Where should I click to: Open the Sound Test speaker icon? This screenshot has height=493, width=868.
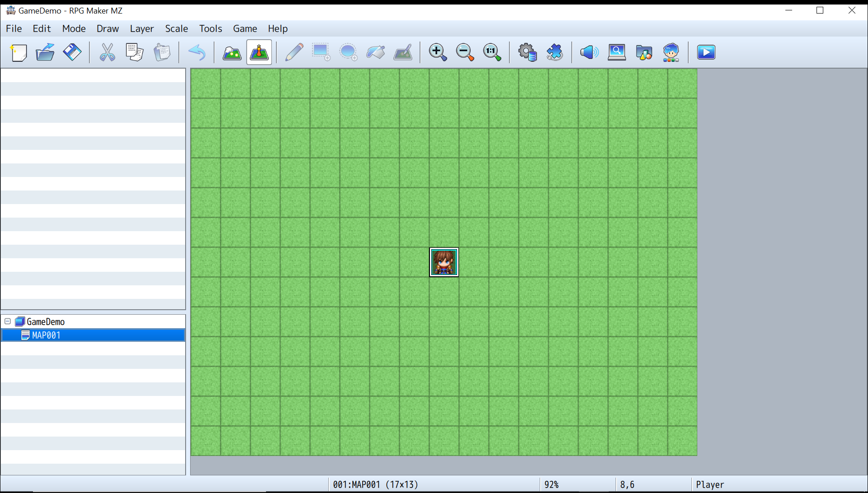point(589,52)
